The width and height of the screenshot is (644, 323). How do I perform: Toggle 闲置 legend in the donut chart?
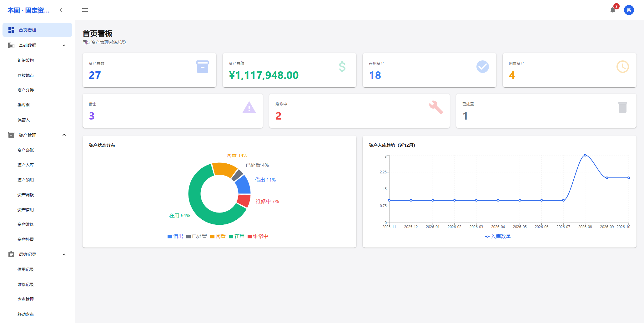pyautogui.click(x=218, y=236)
